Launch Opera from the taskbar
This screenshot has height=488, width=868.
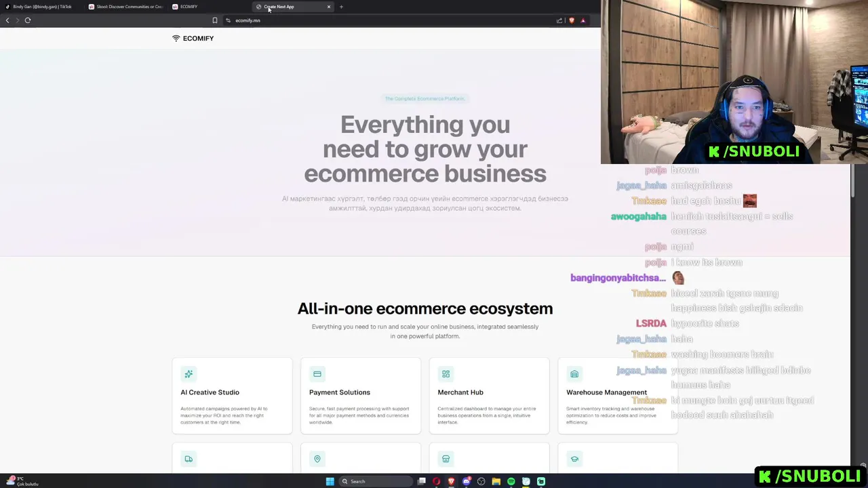pyautogui.click(x=437, y=481)
